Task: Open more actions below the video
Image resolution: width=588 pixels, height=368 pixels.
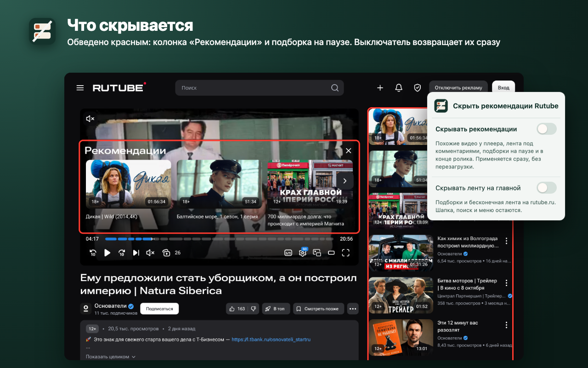Action: (x=353, y=309)
